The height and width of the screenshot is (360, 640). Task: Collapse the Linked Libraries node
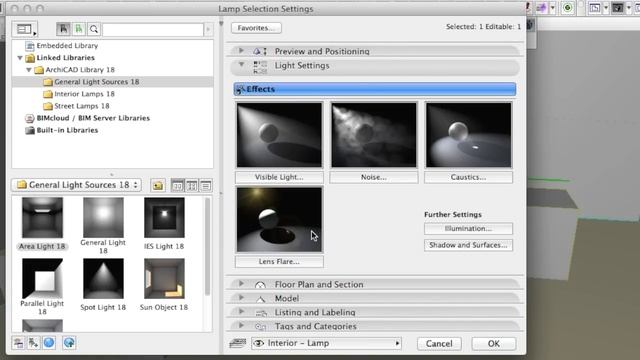[20, 58]
